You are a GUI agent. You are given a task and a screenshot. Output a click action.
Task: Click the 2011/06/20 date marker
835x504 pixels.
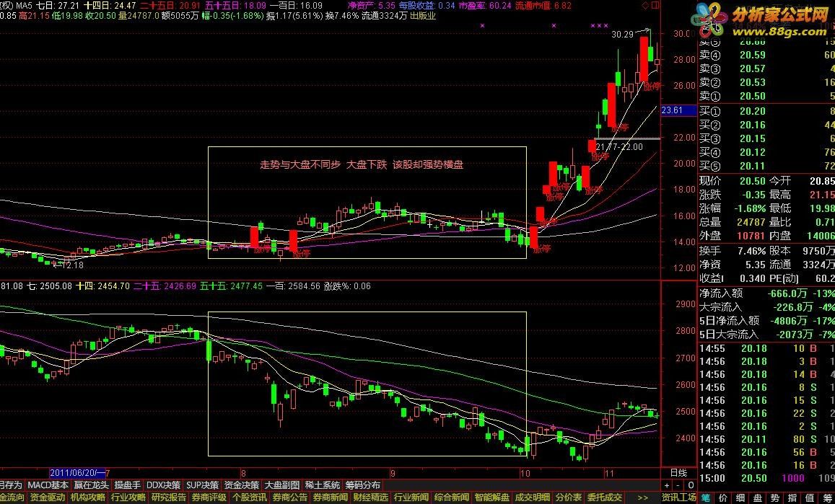78,472
